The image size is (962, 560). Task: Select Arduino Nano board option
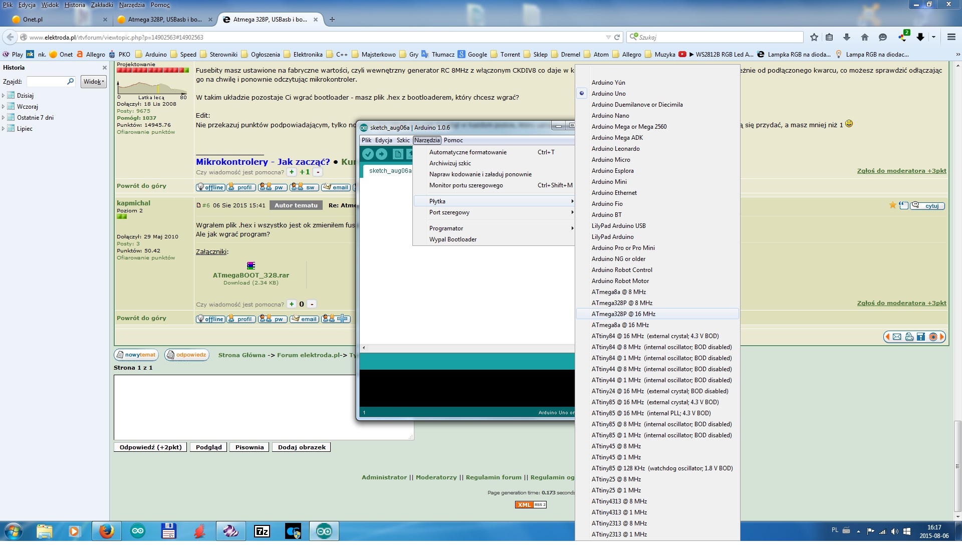coord(610,116)
